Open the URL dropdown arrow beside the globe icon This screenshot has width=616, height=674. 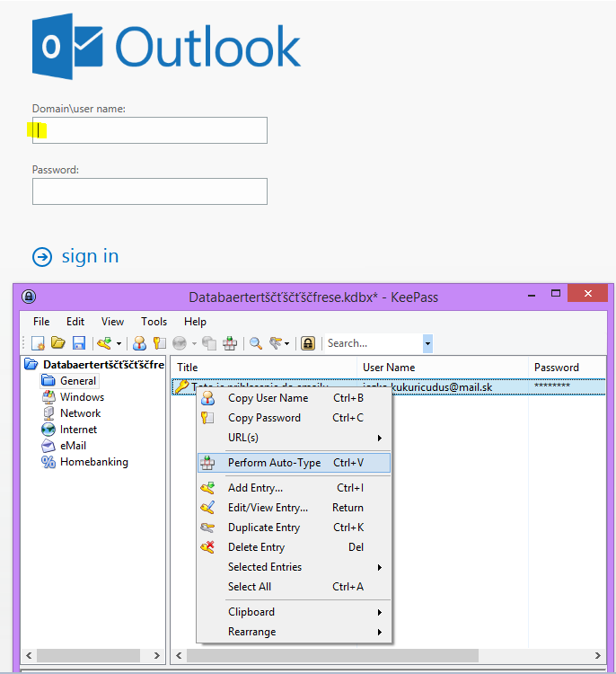point(194,343)
